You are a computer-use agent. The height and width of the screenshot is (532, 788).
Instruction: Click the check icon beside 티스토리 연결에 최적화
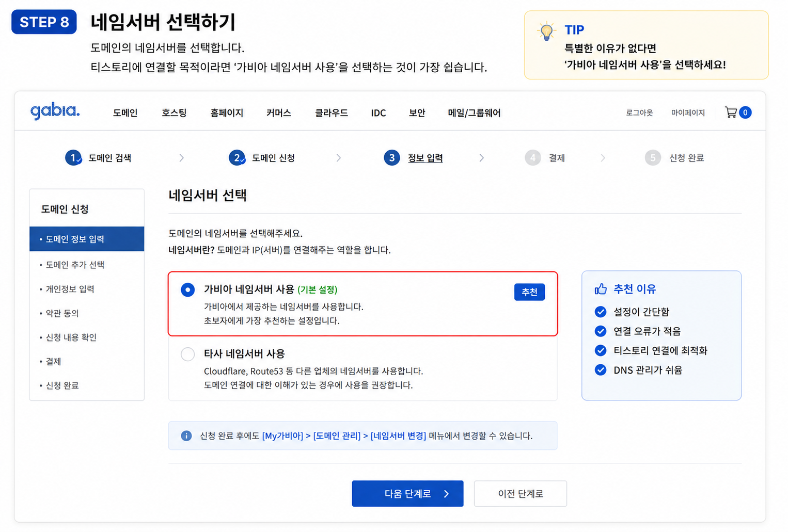pyautogui.click(x=601, y=351)
